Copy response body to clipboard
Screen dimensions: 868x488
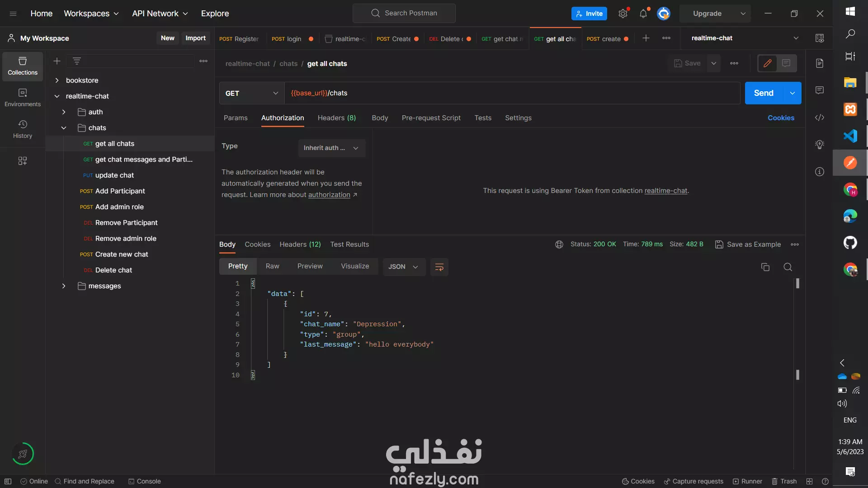[x=765, y=267]
